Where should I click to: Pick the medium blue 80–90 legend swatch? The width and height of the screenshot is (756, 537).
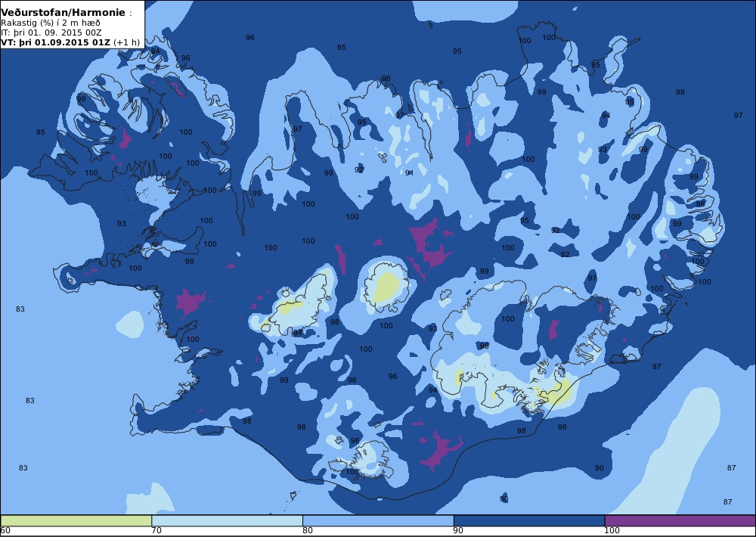click(x=378, y=520)
